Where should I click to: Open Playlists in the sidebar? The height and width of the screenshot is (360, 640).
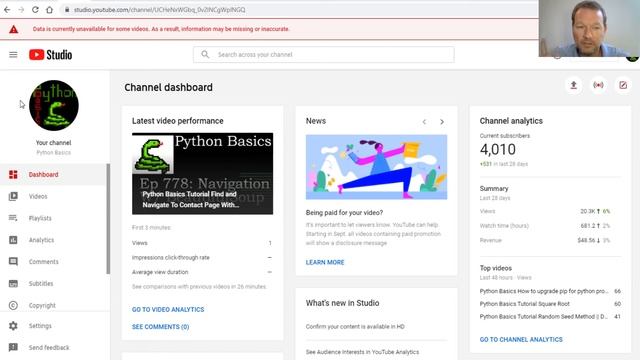coord(53,218)
